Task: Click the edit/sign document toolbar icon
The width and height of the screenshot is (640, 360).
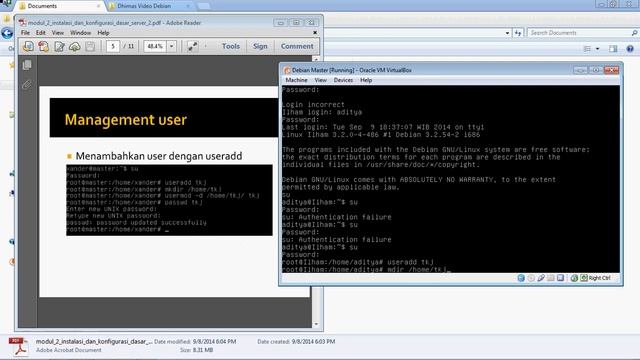Action: pyautogui.click(x=59, y=47)
